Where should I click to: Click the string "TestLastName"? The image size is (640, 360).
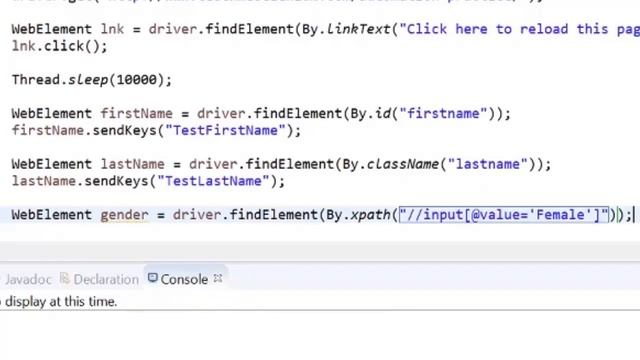(x=213, y=181)
